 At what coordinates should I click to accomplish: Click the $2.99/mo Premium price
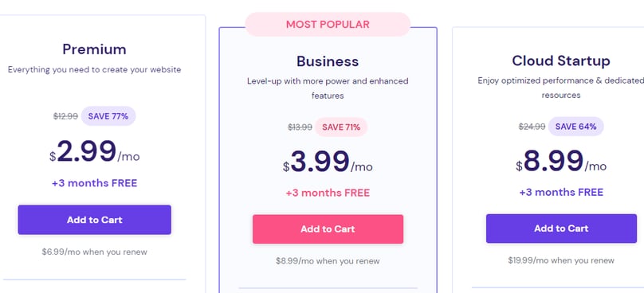pyautogui.click(x=95, y=152)
